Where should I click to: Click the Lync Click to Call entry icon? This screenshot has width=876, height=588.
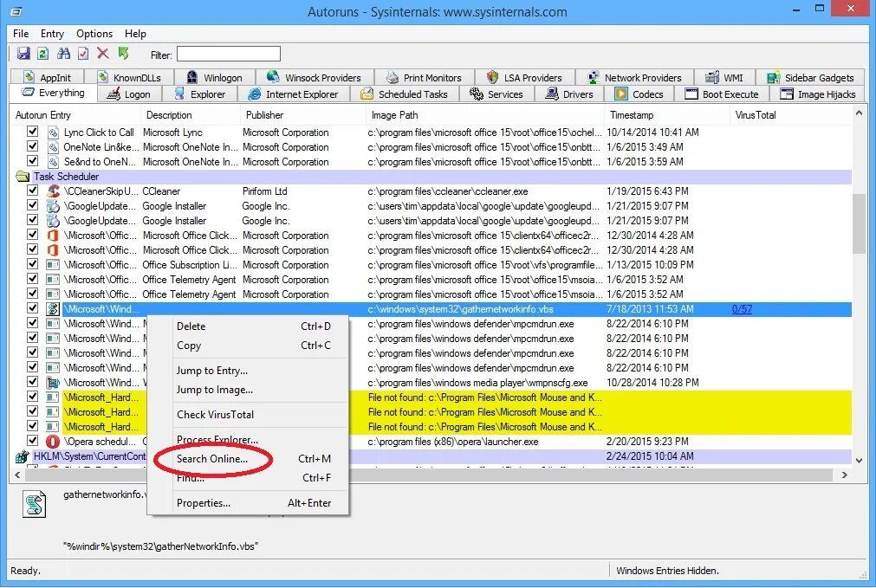click(x=53, y=132)
